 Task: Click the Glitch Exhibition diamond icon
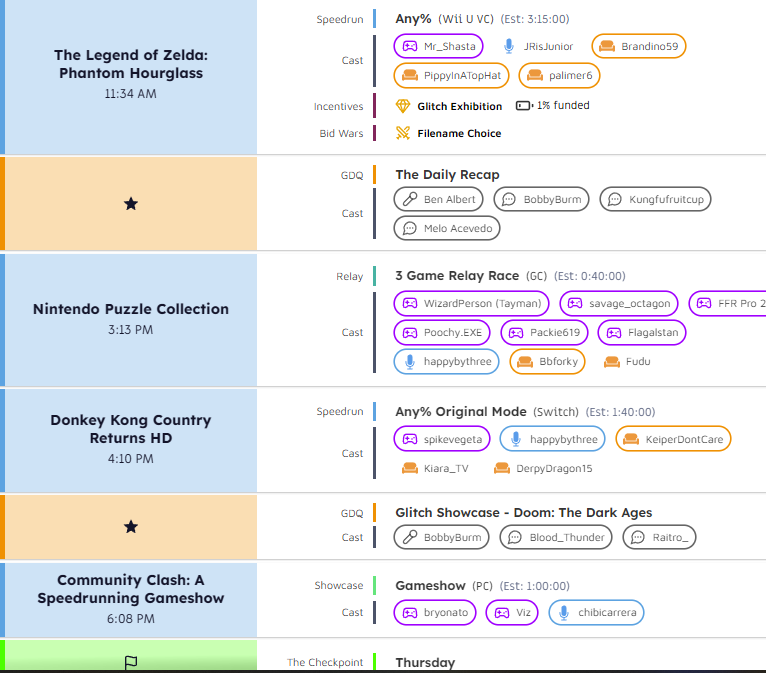(x=403, y=106)
